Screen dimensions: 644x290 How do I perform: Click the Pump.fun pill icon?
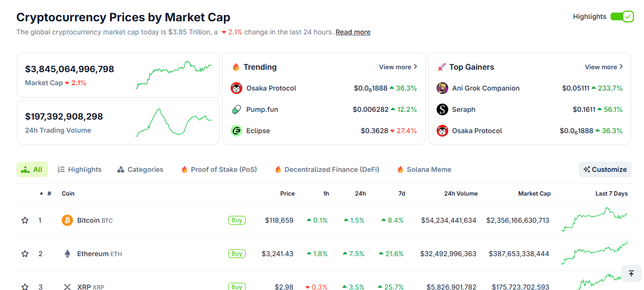[x=236, y=109]
